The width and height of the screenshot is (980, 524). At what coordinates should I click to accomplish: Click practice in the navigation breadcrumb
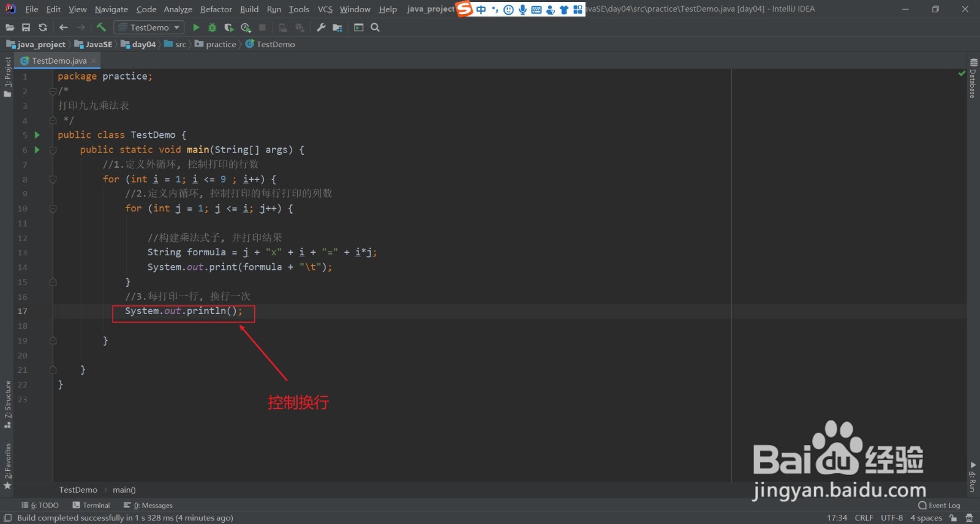[x=216, y=44]
